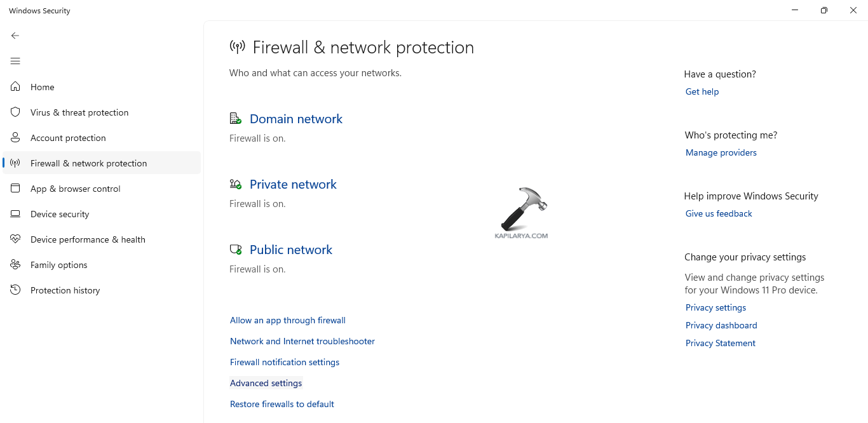The image size is (868, 423).
Task: Expand the hamburger navigation menu
Action: click(x=15, y=61)
